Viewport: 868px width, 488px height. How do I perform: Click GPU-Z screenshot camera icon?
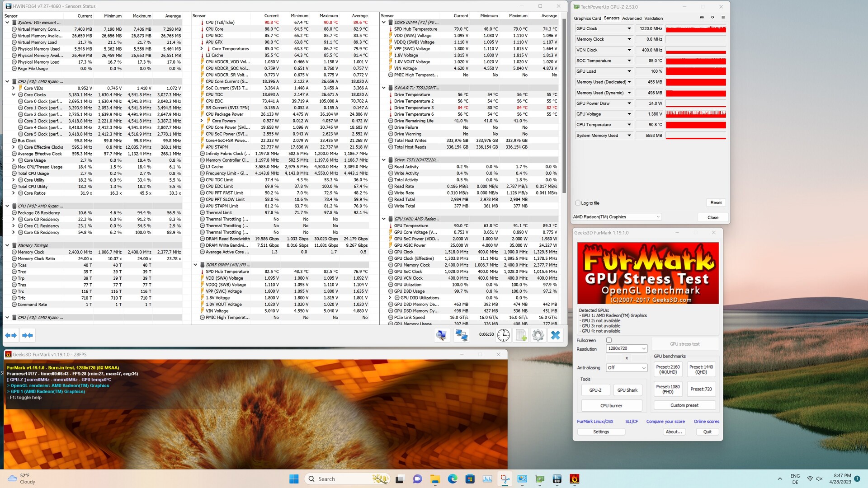(x=702, y=18)
